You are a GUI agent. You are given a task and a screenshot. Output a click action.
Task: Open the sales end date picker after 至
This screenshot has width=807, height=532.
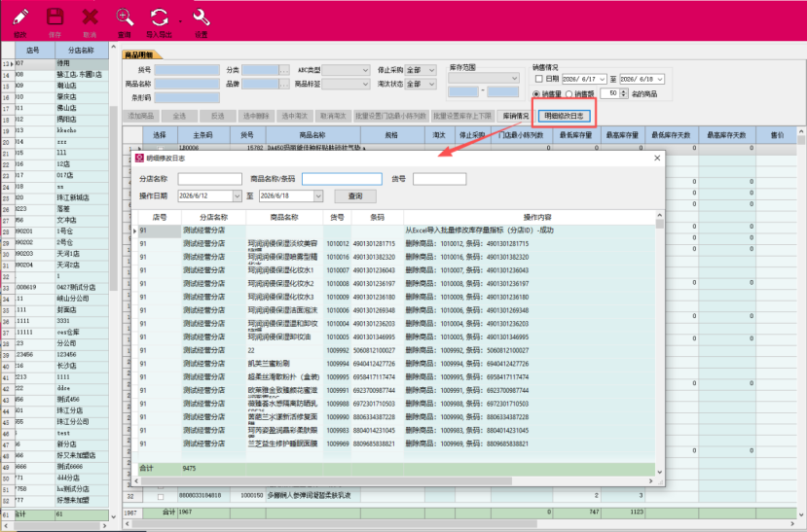click(x=660, y=79)
